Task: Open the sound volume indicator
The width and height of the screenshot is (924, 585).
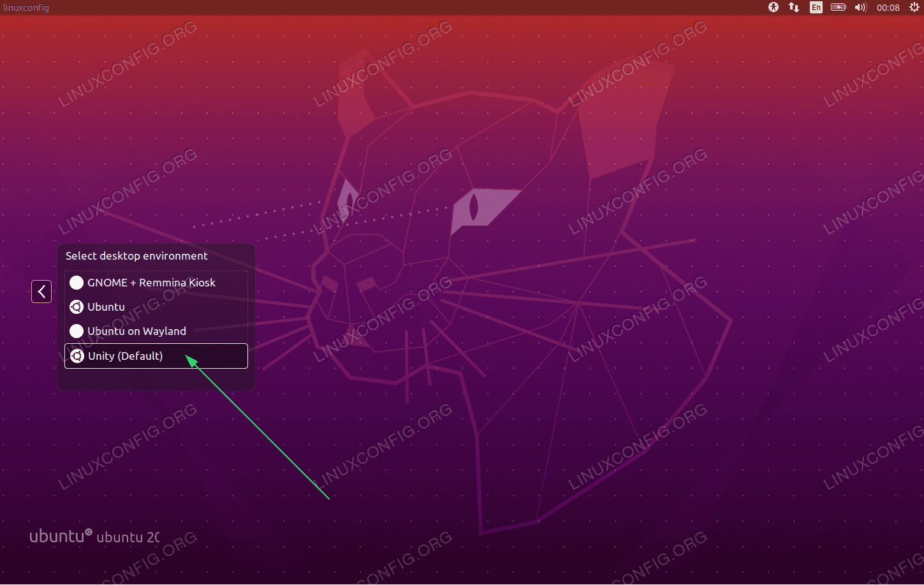Action: click(x=861, y=8)
